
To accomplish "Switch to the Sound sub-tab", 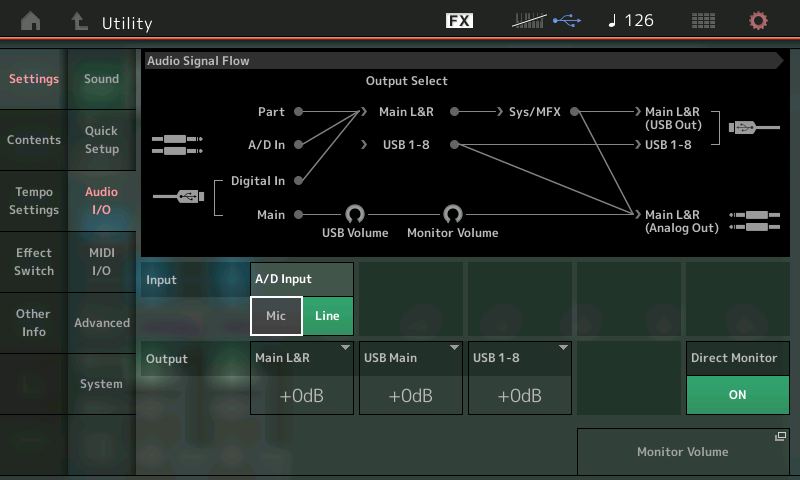I will click(102, 79).
